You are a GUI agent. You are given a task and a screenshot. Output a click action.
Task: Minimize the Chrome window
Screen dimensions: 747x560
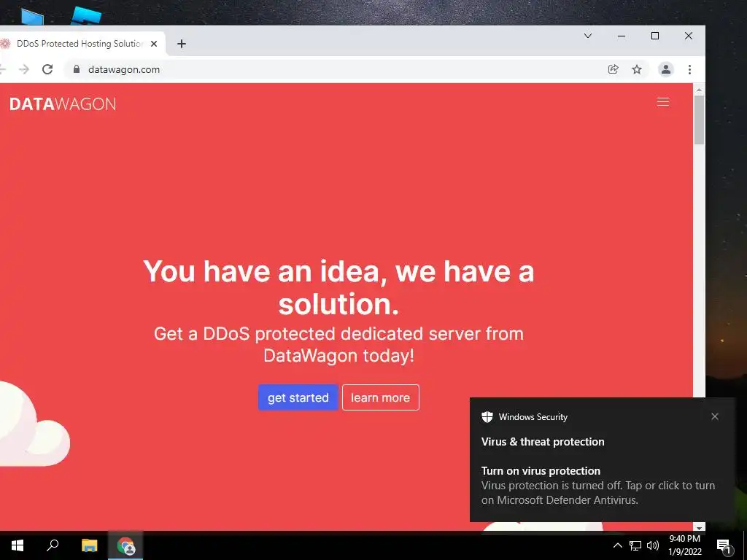pyautogui.click(x=622, y=36)
